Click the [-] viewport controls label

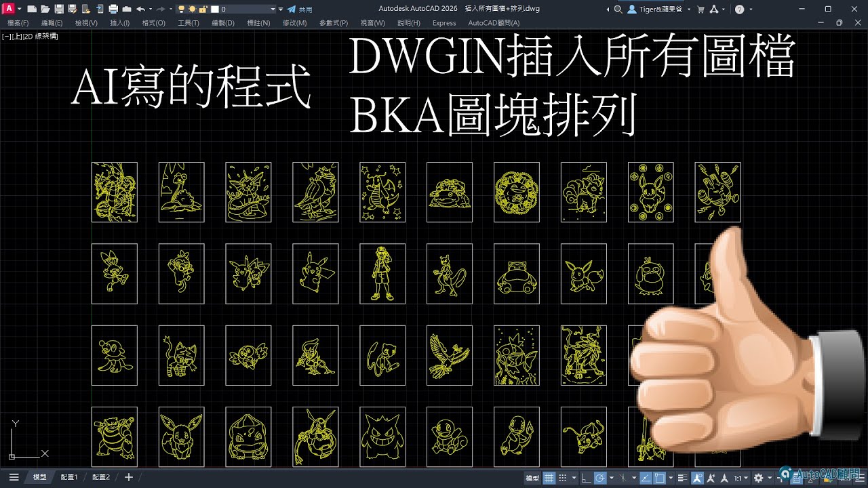[5, 36]
